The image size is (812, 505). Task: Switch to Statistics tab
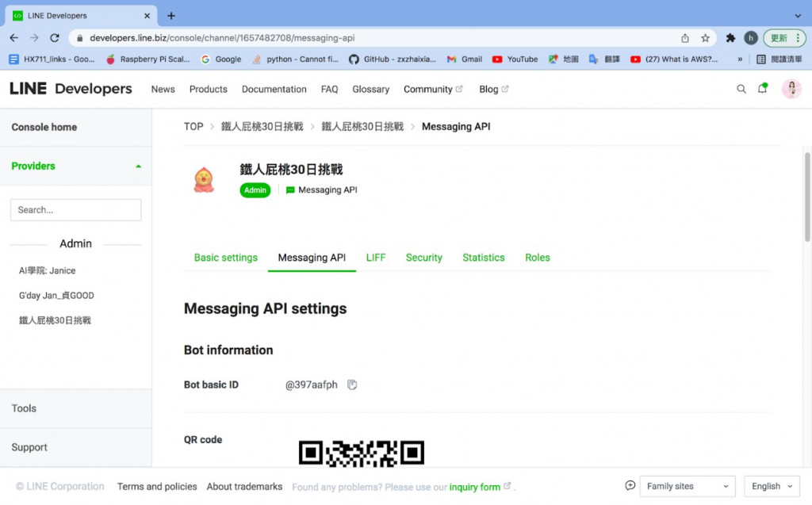(x=484, y=258)
